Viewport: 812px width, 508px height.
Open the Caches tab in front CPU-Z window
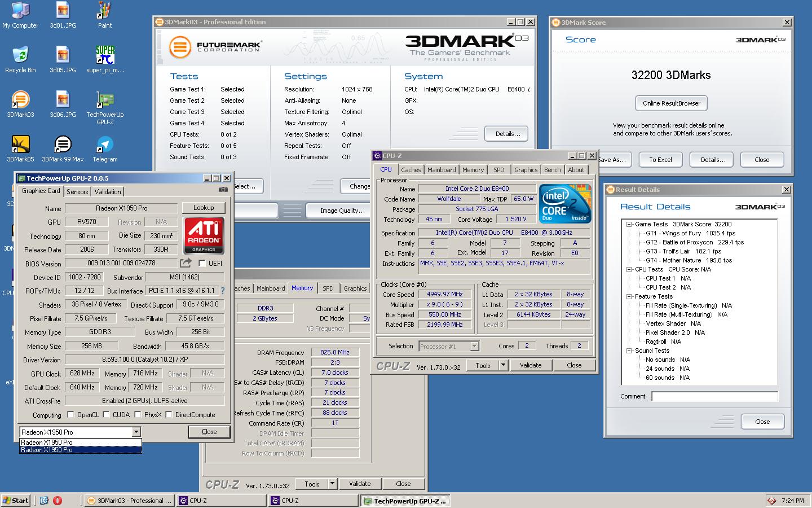[411, 170]
